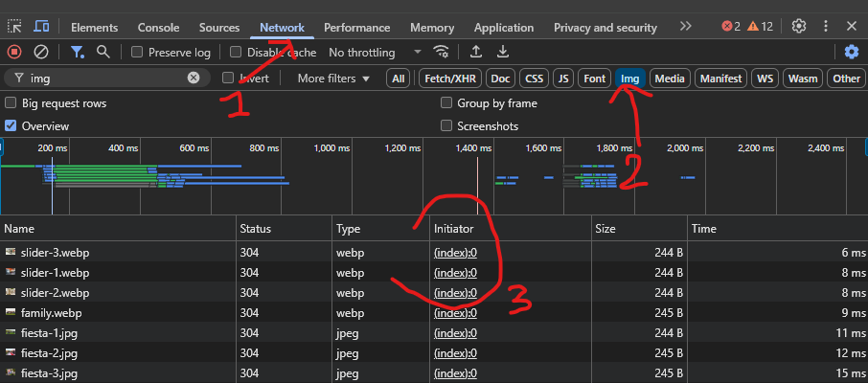Viewport: 868px width, 383px height.
Task: Open the Performance tab
Action: tap(357, 28)
